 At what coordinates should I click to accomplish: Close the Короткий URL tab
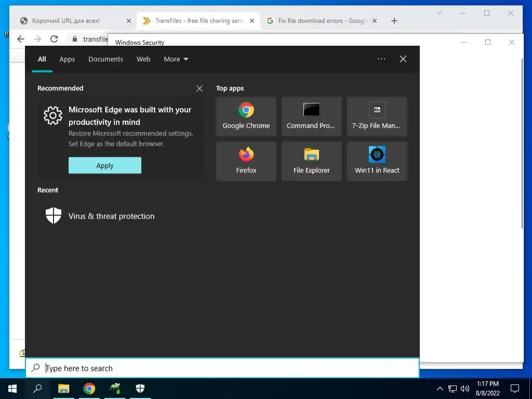[129, 21]
